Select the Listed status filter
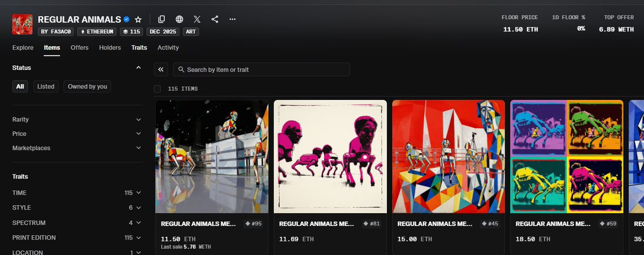 click(46, 86)
